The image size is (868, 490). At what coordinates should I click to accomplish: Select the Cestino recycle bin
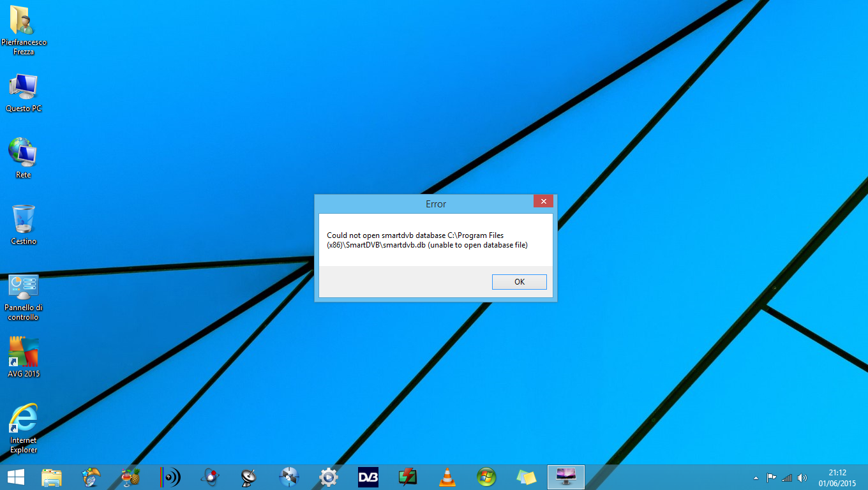(24, 225)
